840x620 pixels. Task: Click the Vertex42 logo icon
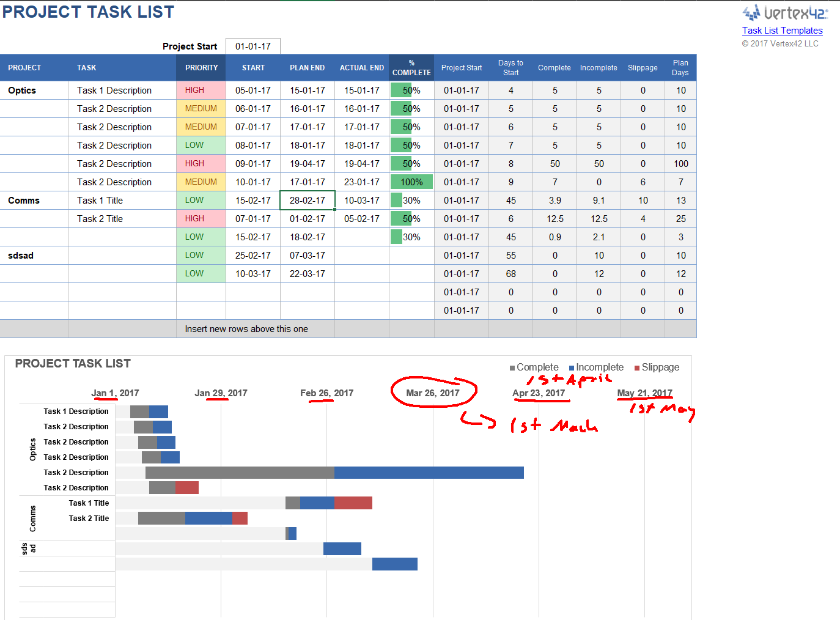(750, 11)
